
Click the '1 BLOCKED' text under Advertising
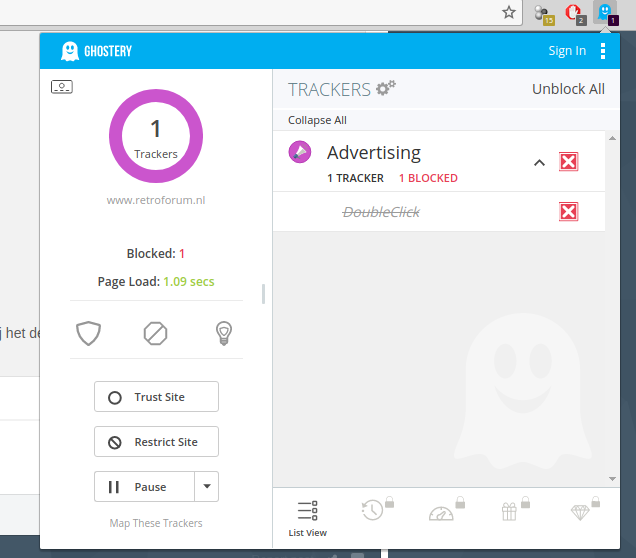[428, 178]
